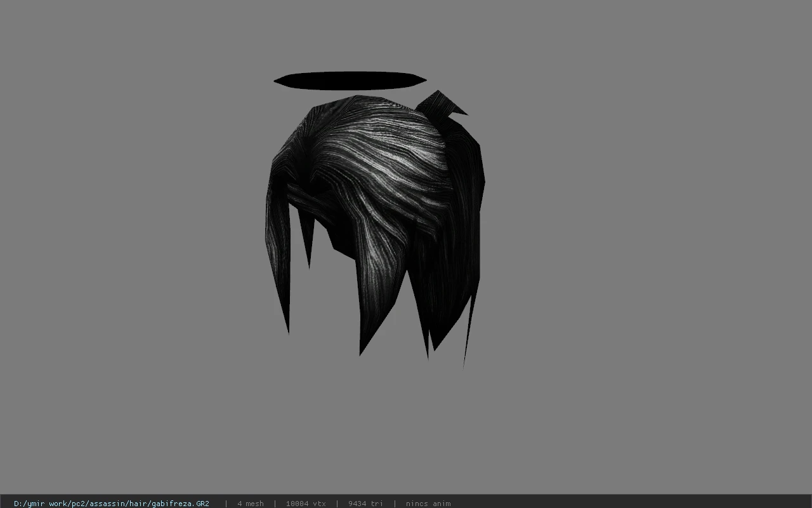Click the hair model in the viewport
812x508 pixels.
(x=374, y=229)
